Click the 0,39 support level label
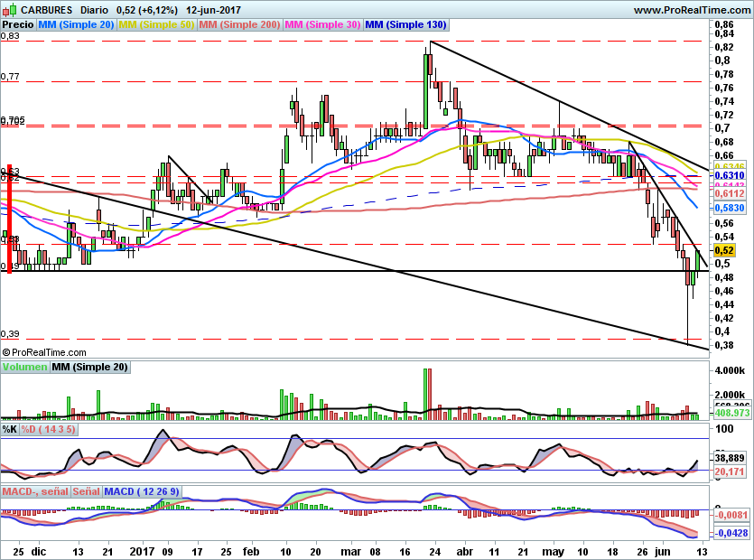This screenshot has width=754, height=560. point(10,334)
